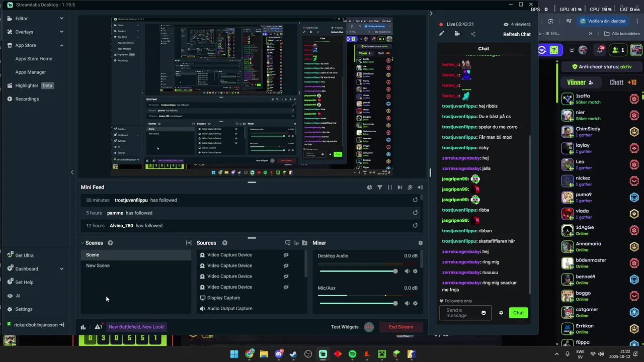
Task: Replay the Alvino_780 follow alert
Action: (415, 226)
